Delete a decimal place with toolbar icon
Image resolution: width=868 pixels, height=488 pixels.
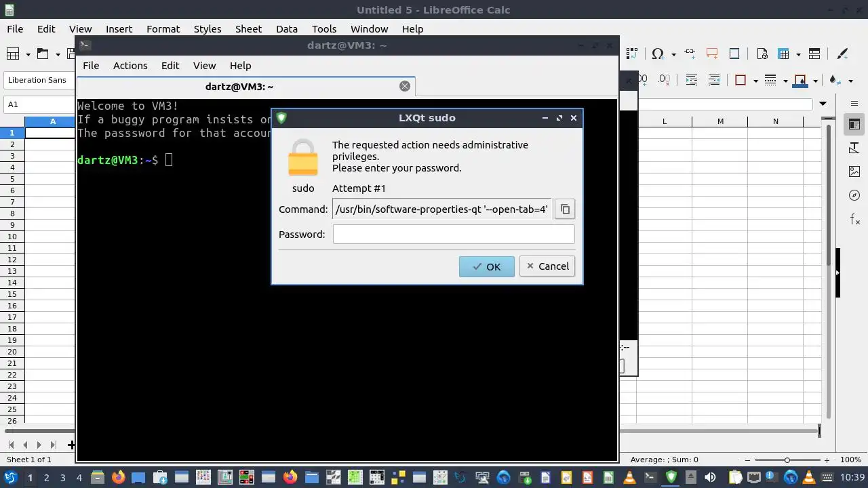pyautogui.click(x=665, y=80)
